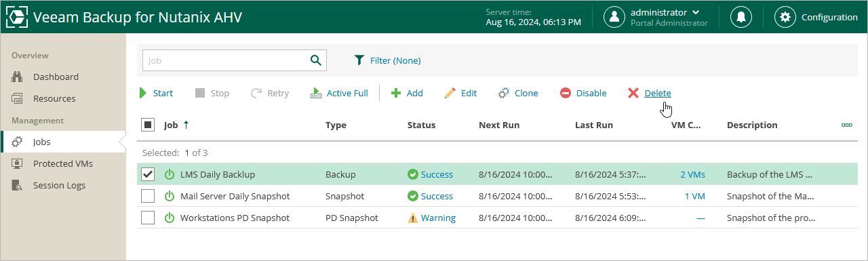Open the Dashboard page
Screen dimensions: 868x261
(x=56, y=77)
